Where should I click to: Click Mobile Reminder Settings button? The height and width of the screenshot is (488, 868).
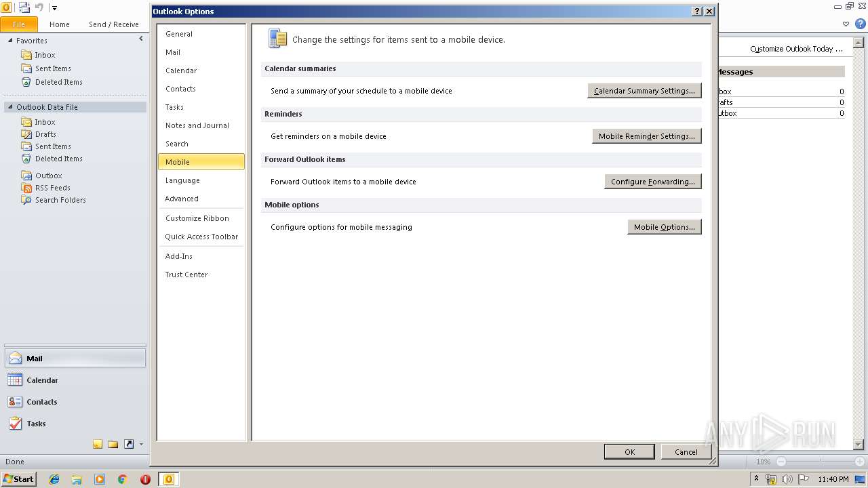coord(647,136)
